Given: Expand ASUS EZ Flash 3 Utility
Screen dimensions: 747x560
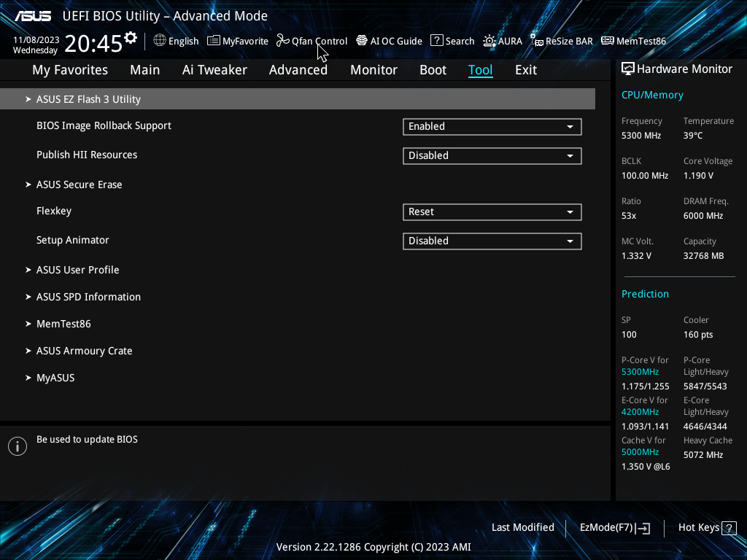Looking at the screenshot, I should (x=298, y=99).
